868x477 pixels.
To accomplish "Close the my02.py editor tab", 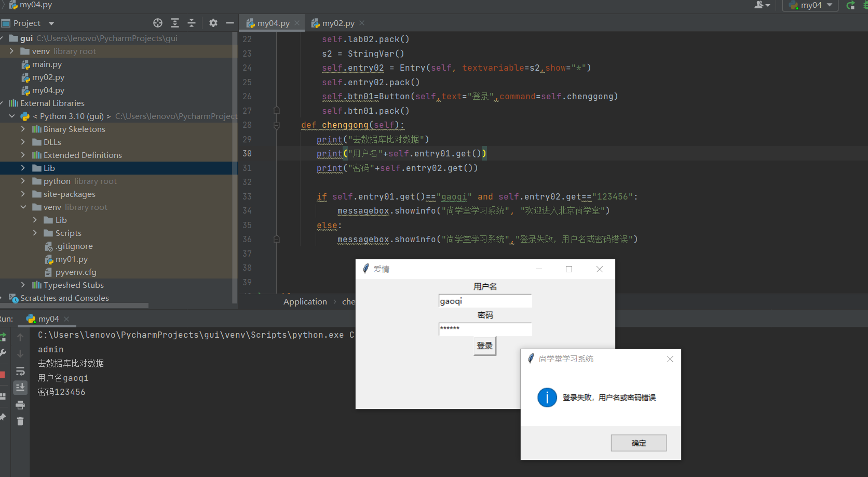I will click(362, 23).
